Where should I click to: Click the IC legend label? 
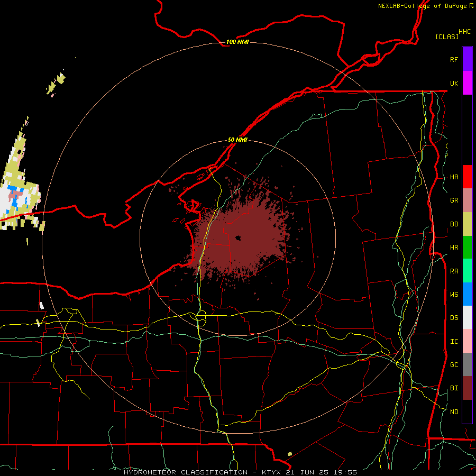point(454,342)
